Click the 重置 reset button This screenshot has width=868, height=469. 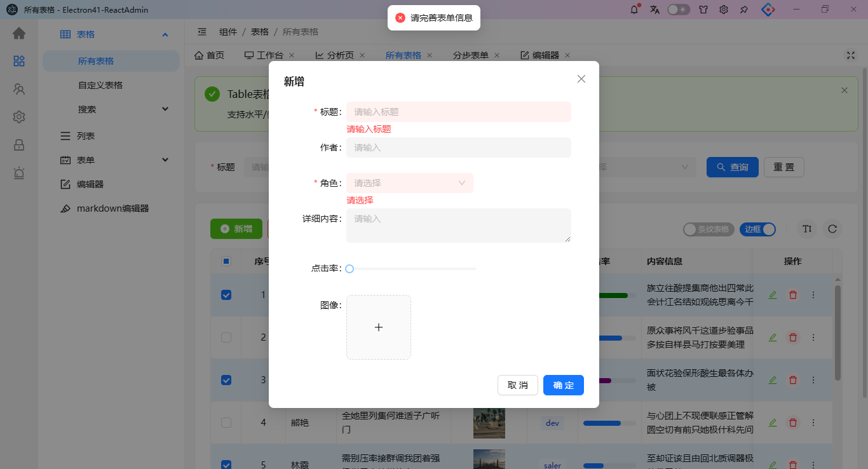pyautogui.click(x=784, y=167)
